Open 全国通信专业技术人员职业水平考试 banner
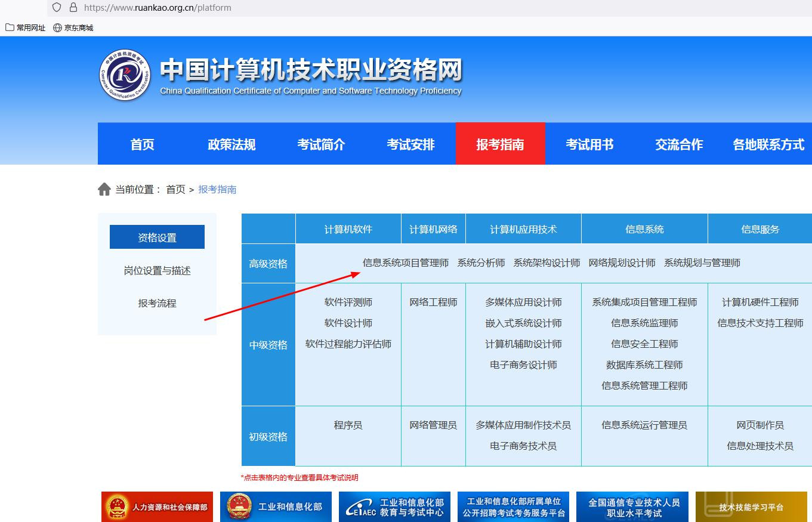812x522 pixels. (x=634, y=507)
